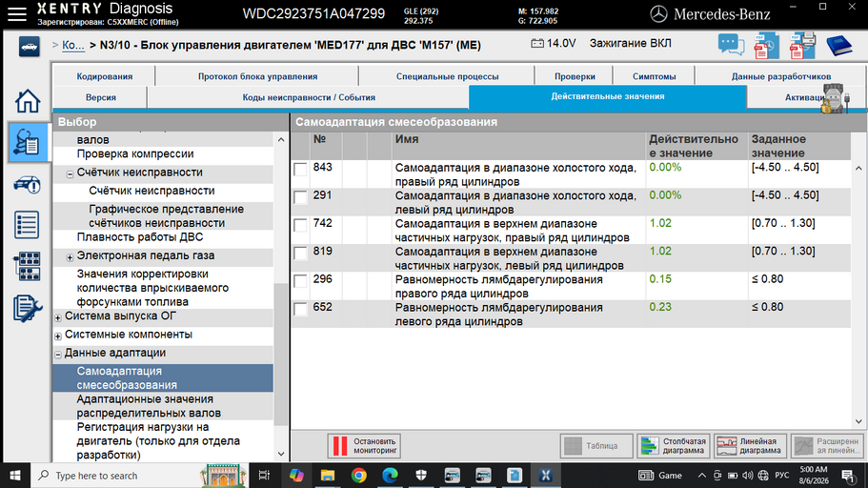The image size is (868, 488).
Task: Expand the Система выпуска ОГ node
Action: pyautogui.click(x=57, y=317)
